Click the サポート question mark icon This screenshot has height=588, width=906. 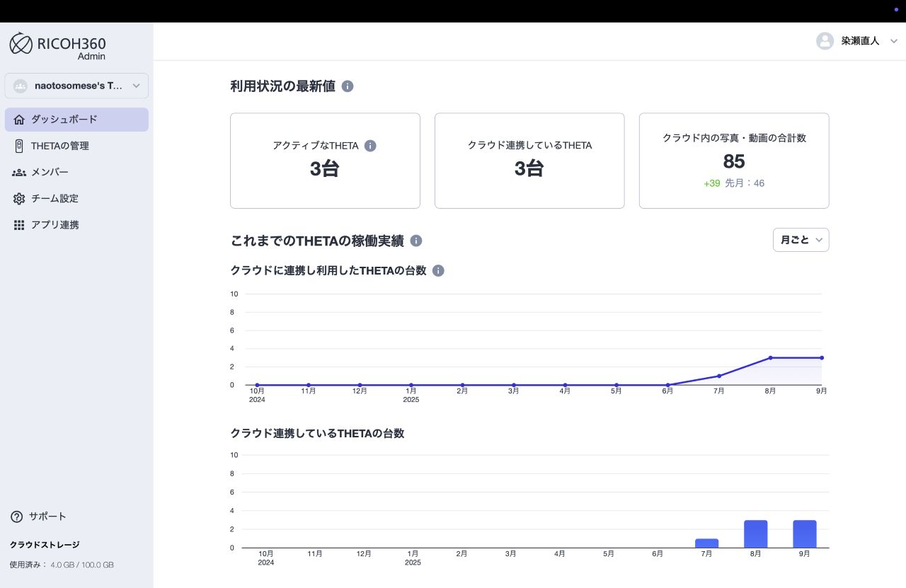[x=17, y=517]
